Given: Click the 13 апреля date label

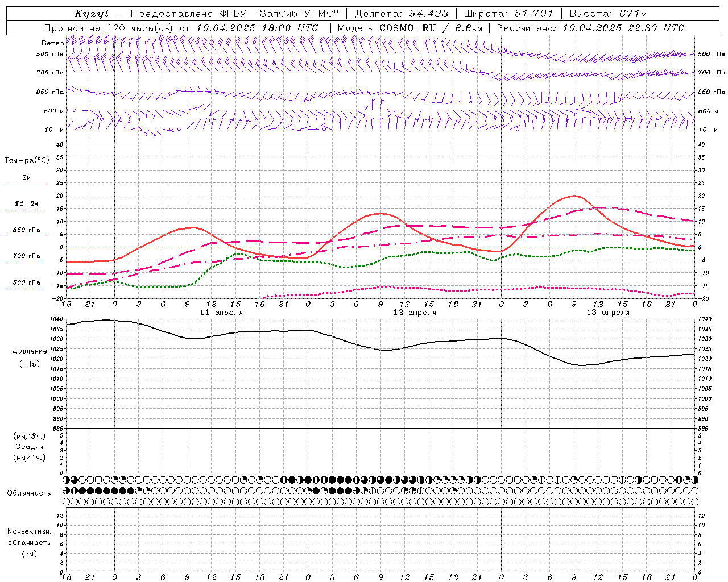Looking at the screenshot, I should 608,312.
